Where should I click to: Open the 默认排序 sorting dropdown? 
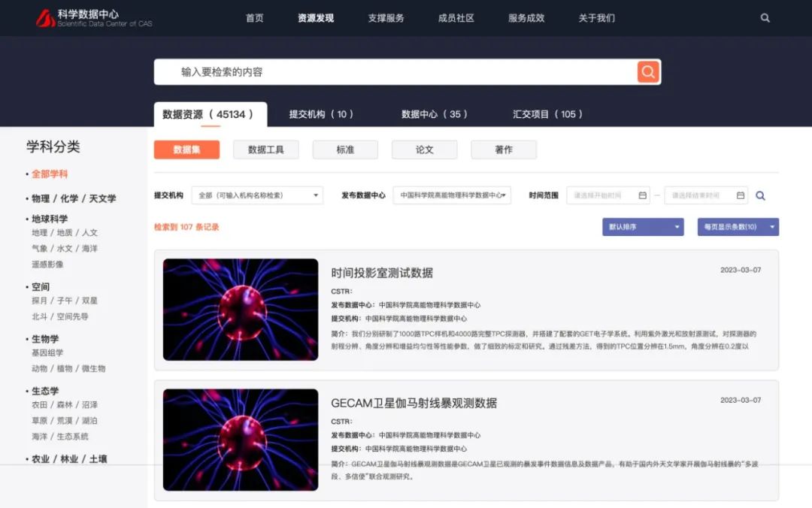click(642, 226)
